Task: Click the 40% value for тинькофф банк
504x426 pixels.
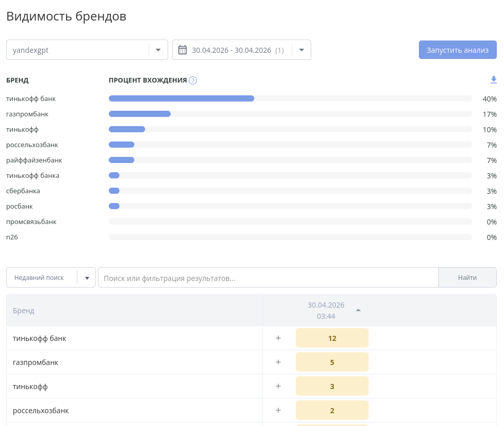Action: click(490, 99)
